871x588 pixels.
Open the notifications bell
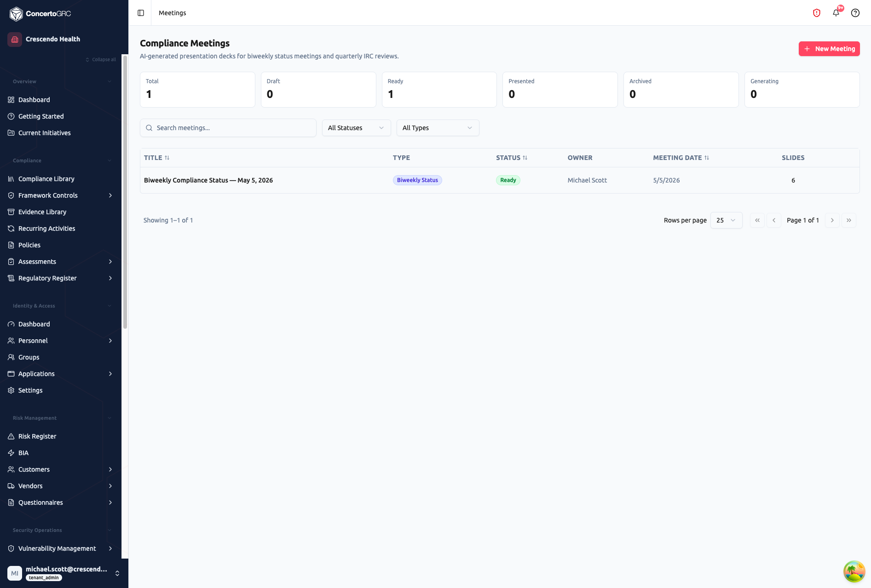tap(836, 13)
